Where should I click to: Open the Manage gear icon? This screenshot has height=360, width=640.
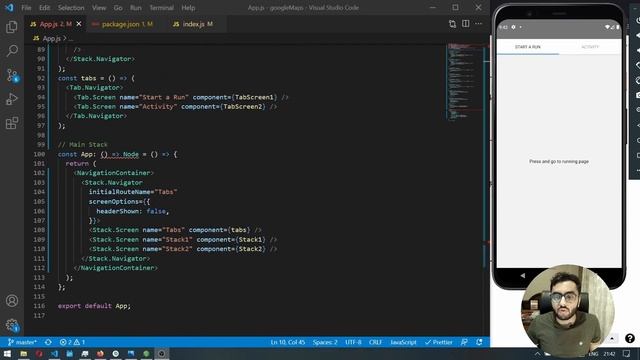[12, 325]
